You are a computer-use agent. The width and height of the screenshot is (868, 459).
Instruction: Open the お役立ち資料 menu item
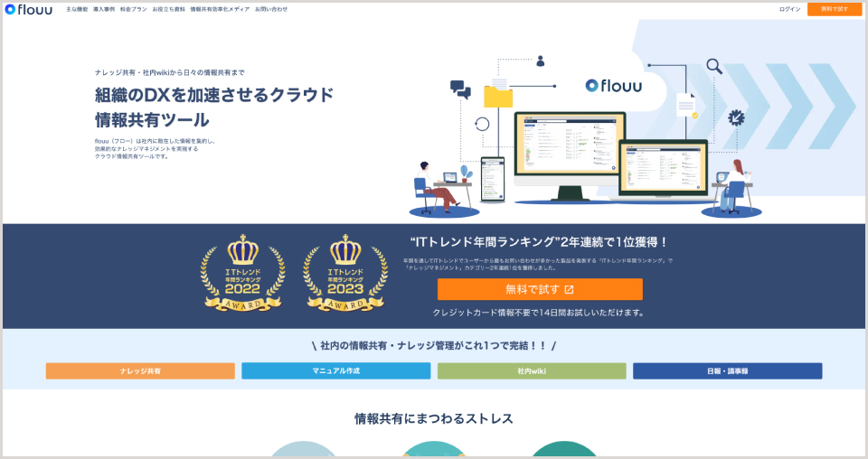tap(169, 9)
